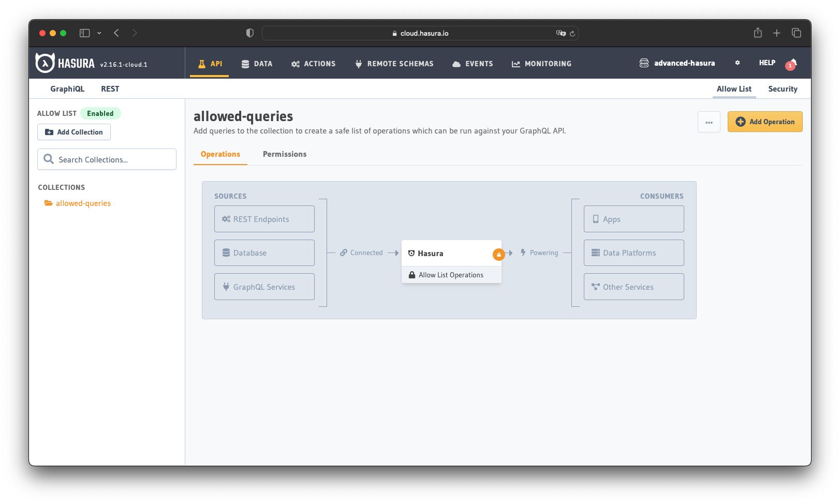Select the Security tab
This screenshot has width=840, height=504.
coord(783,89)
